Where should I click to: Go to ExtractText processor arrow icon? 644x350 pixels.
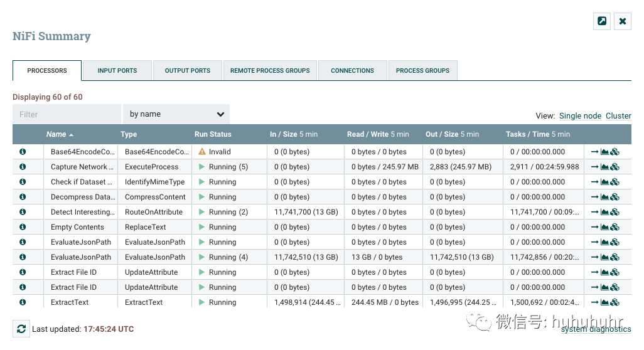coord(594,302)
